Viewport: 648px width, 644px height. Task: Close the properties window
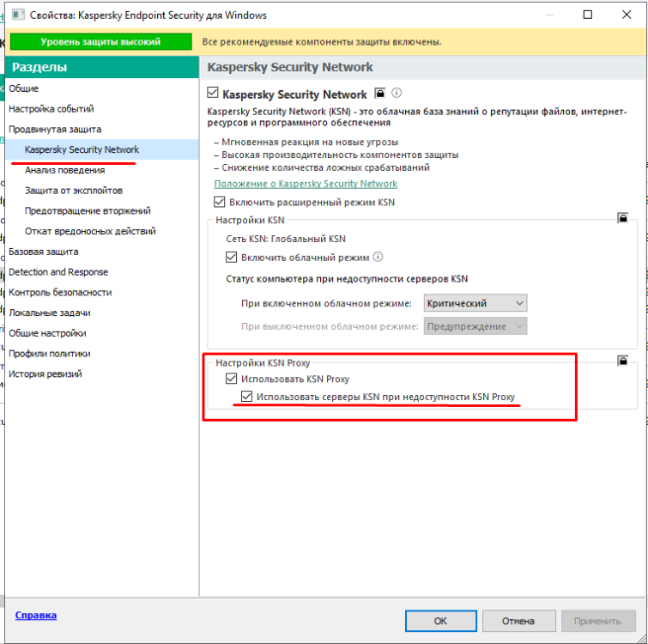(626, 15)
